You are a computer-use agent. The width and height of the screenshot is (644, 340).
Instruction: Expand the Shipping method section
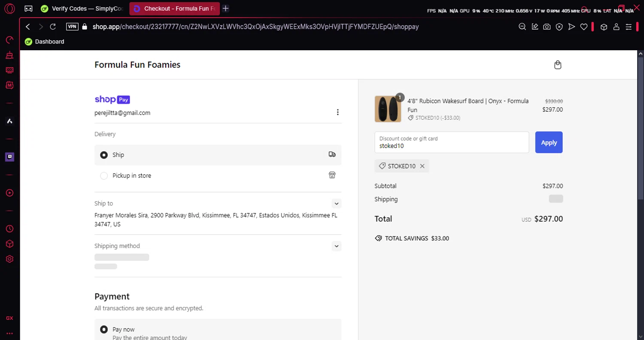point(337,246)
